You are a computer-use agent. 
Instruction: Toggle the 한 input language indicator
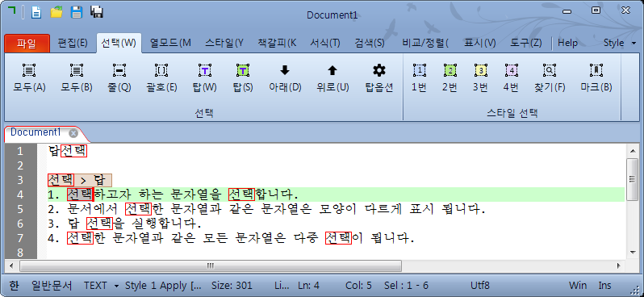[14, 285]
